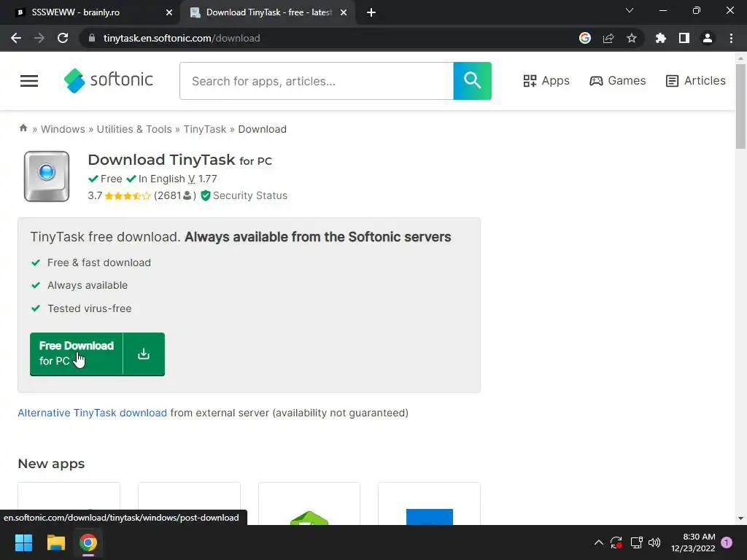This screenshot has width=747, height=560.
Task: Click the sync status tray icon
Action: [x=616, y=542]
